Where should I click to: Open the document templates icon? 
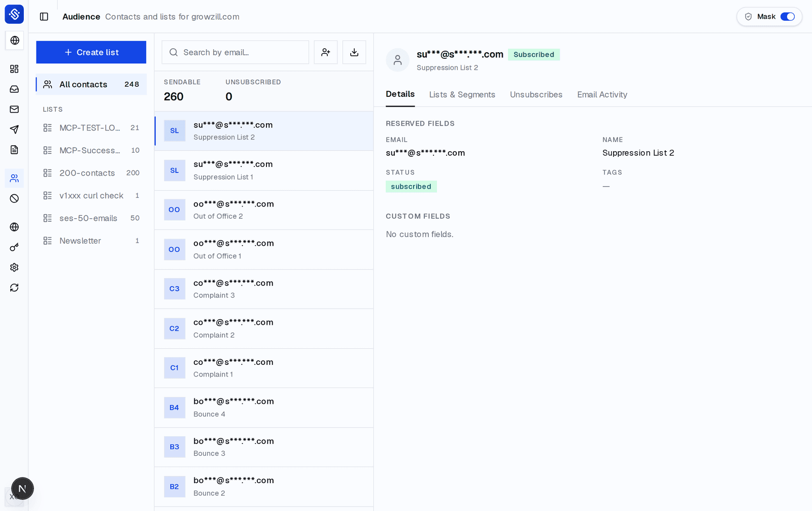pyautogui.click(x=14, y=150)
